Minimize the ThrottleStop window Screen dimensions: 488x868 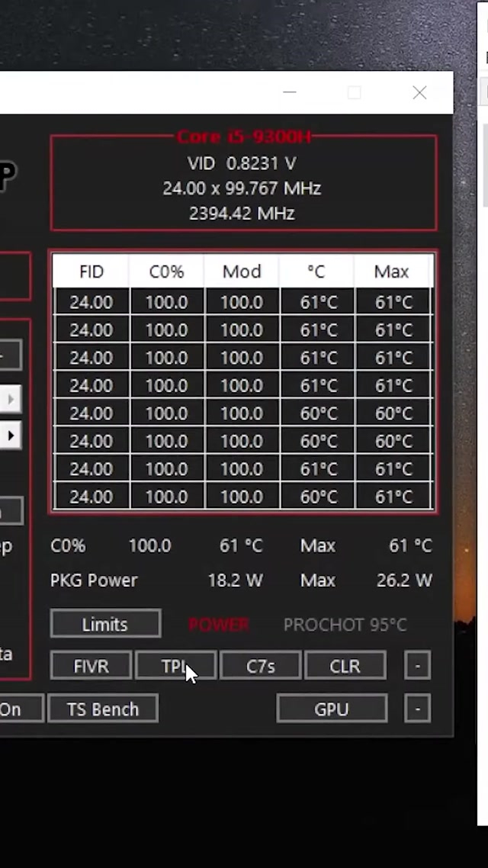pos(290,93)
